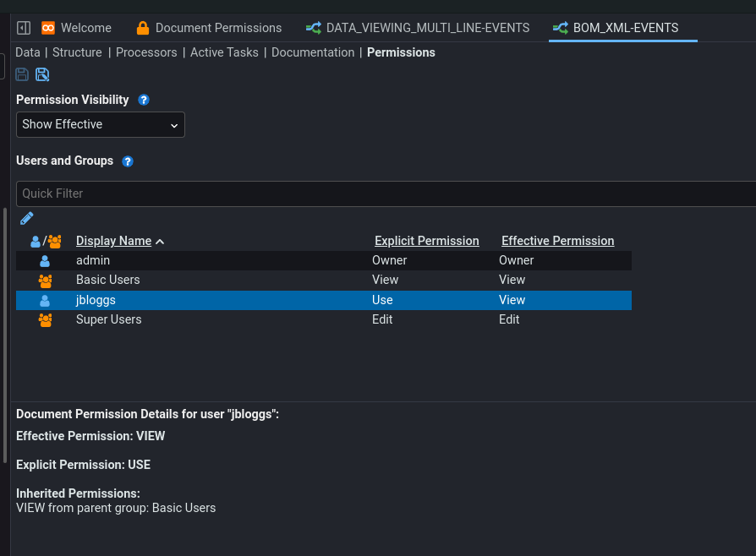Click the Basic Users group icon
This screenshot has width=756, height=556.
46,281
